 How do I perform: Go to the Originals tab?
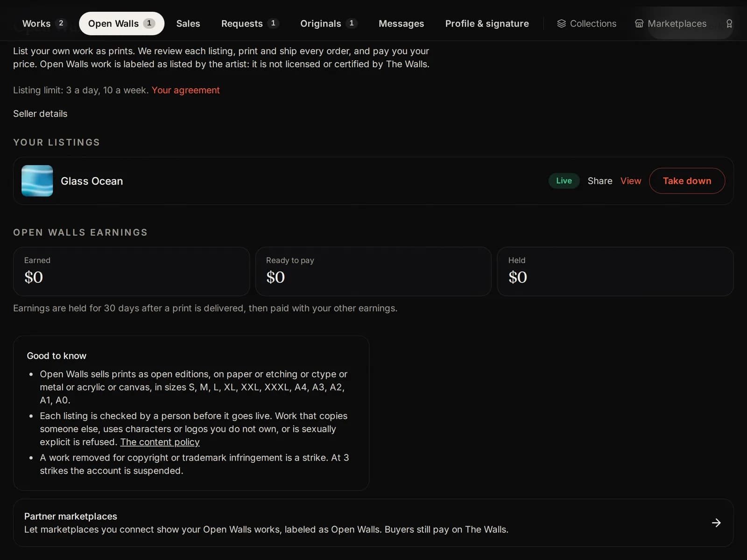[328, 23]
